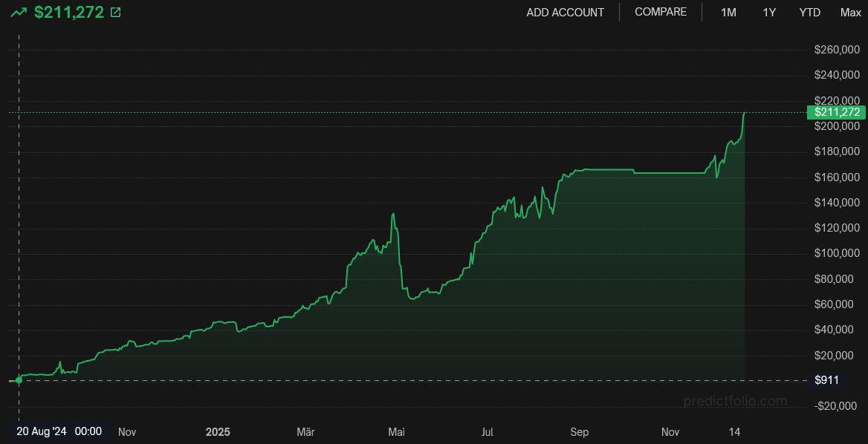Click the Mai label on time axis

396,432
